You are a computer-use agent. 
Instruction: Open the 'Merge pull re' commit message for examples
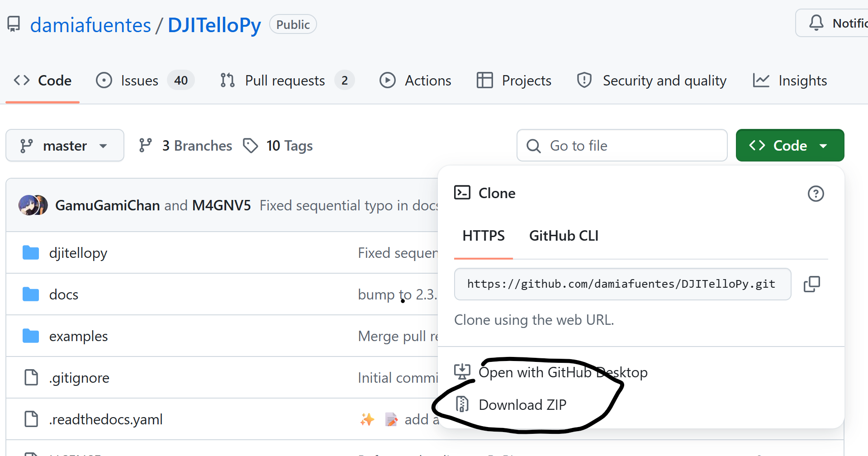[x=398, y=336]
